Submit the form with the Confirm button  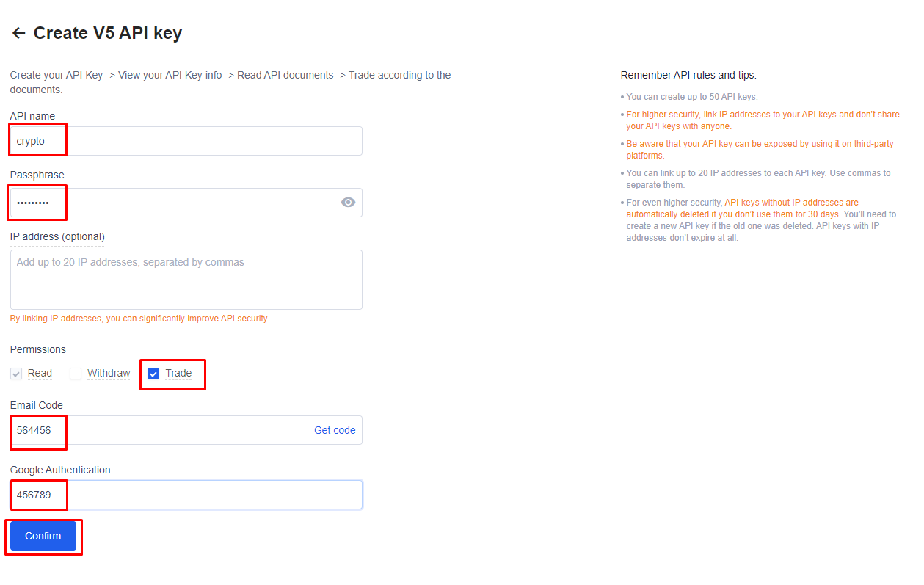43,536
